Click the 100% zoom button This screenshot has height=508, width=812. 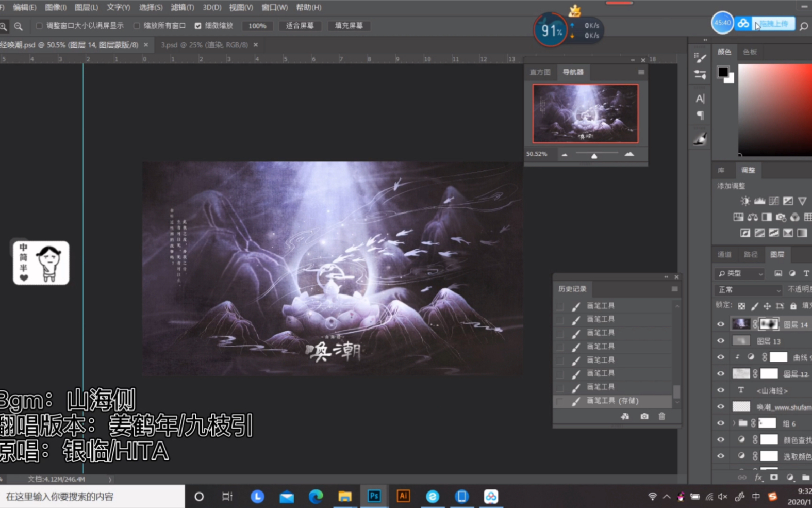click(257, 26)
